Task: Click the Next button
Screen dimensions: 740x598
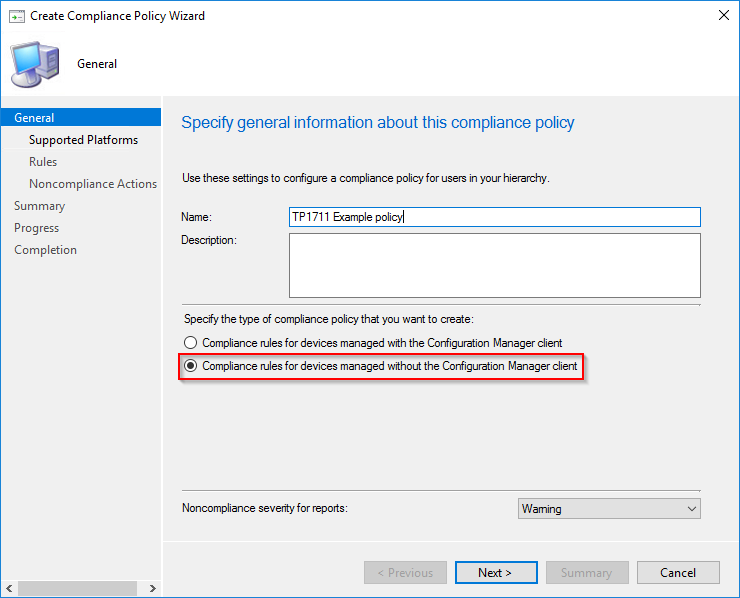Action: [495, 573]
